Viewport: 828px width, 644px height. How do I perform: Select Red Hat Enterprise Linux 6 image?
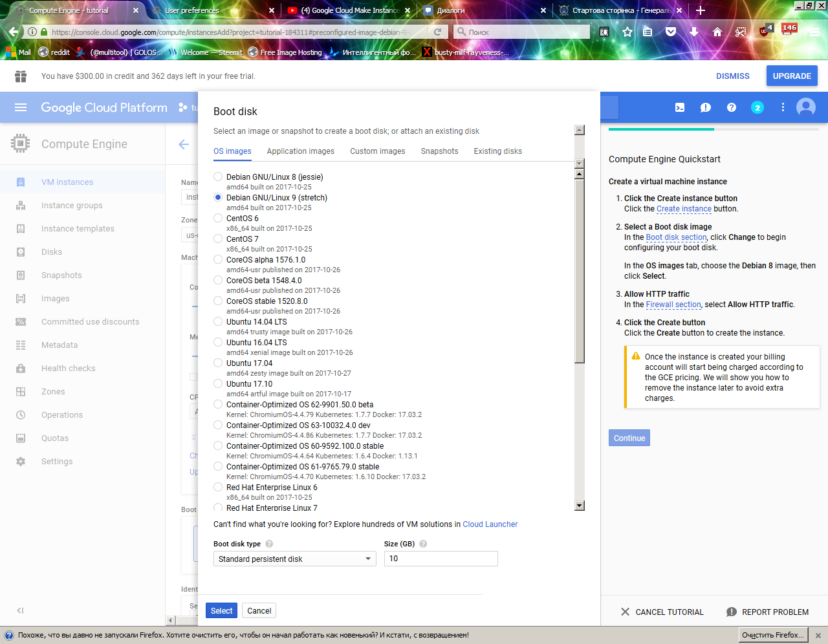click(x=218, y=487)
